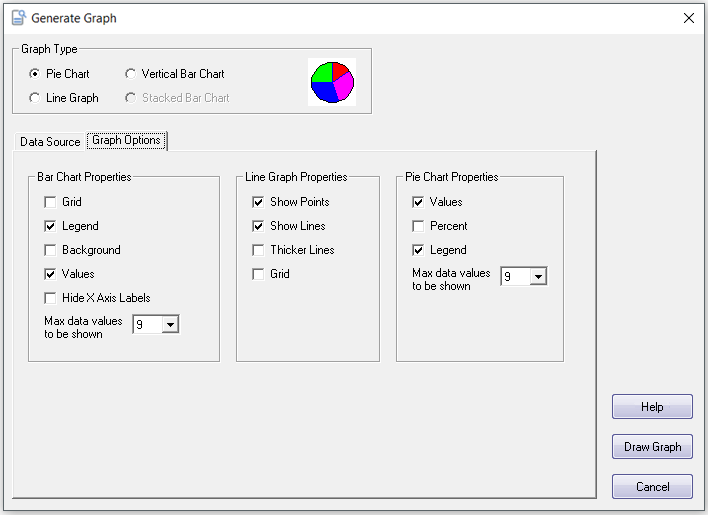Screen dimensions: 708x515
Task: Open Pie Chart max data values dropdown
Action: (x=538, y=276)
